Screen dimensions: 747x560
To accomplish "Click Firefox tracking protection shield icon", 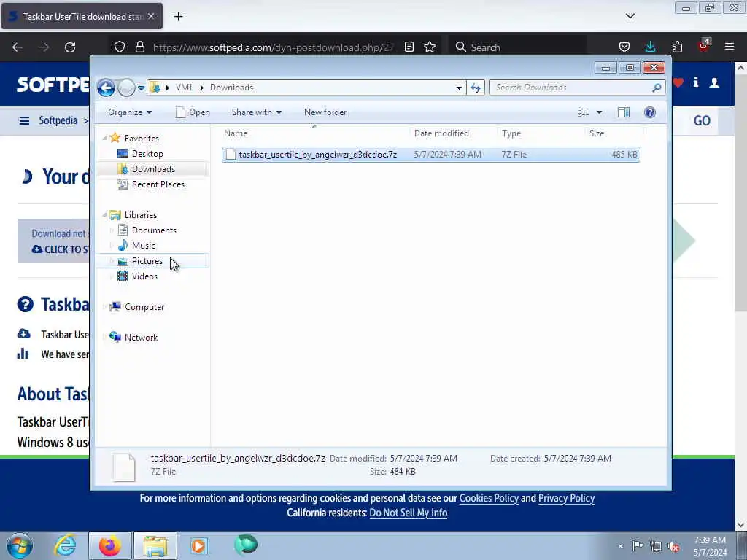I will pyautogui.click(x=120, y=47).
